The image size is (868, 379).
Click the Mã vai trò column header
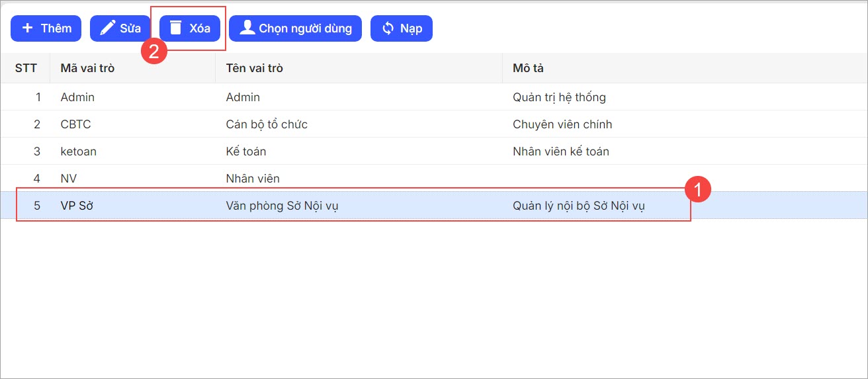(x=87, y=68)
